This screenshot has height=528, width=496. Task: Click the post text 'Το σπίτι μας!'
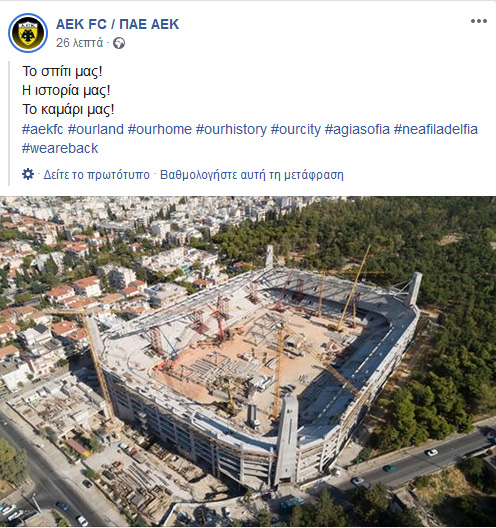pyautogui.click(x=62, y=71)
